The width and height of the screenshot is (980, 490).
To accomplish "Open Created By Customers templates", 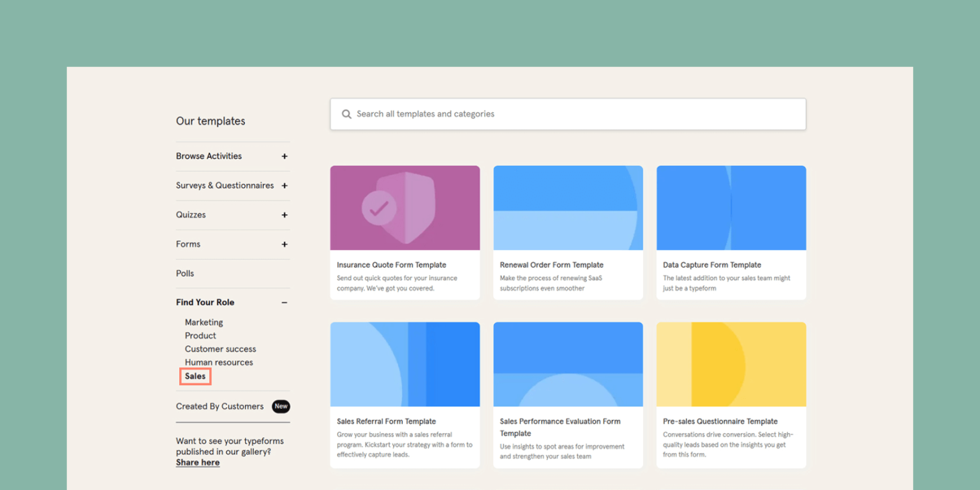I will [x=219, y=406].
